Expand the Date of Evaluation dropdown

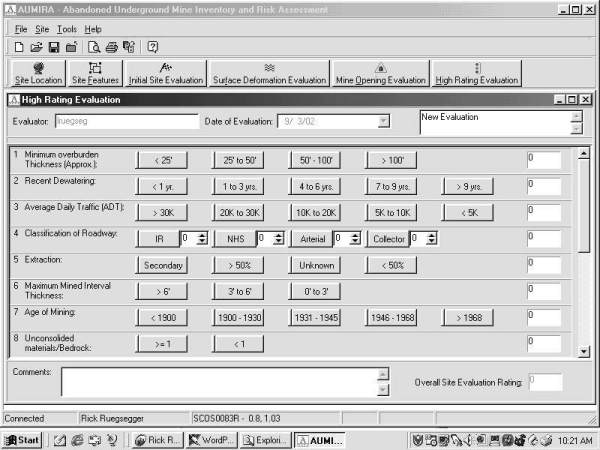click(x=383, y=121)
